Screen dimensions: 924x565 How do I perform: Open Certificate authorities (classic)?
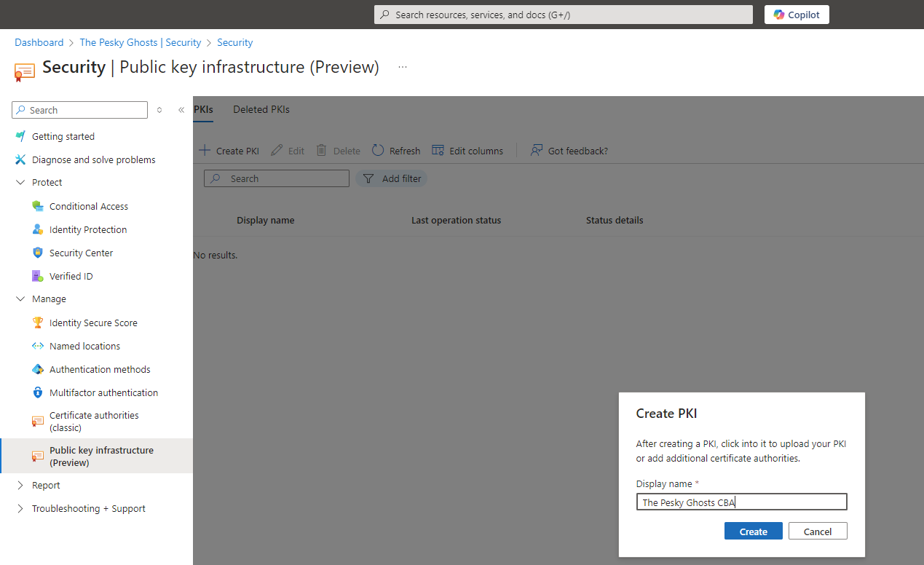coord(94,421)
